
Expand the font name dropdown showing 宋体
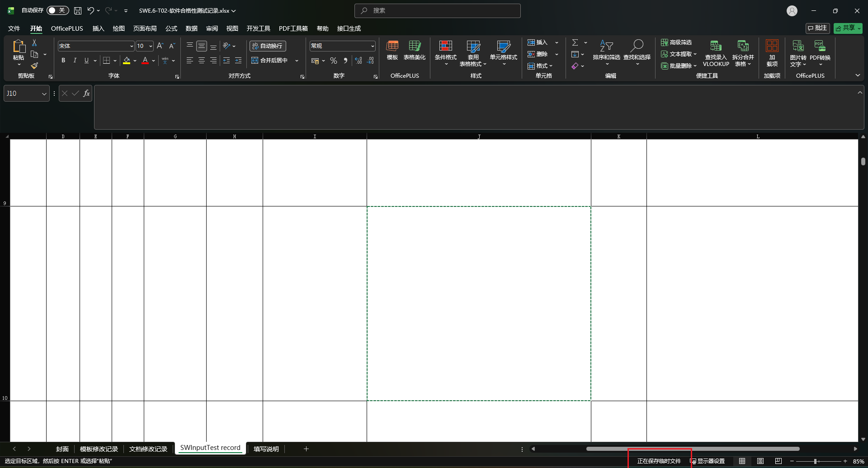(x=132, y=46)
